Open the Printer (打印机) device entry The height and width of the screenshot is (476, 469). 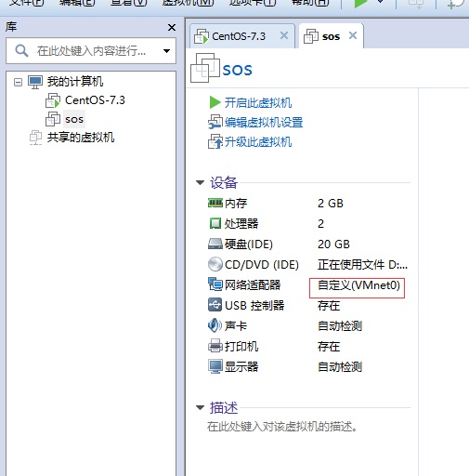coord(241,347)
